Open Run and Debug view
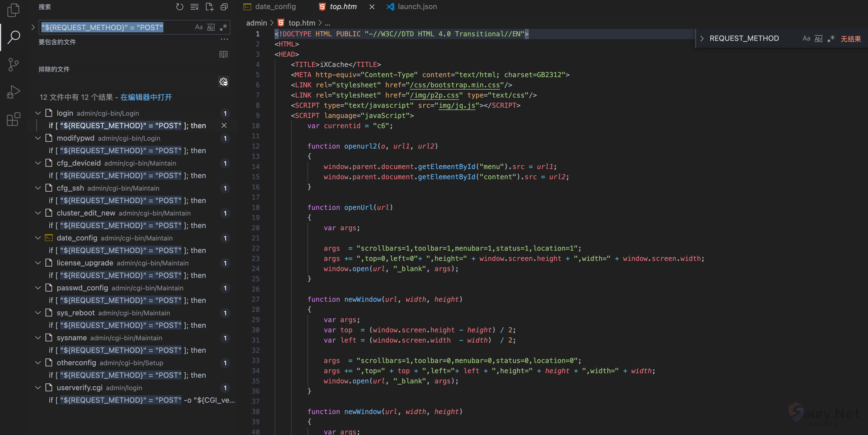 click(x=14, y=92)
